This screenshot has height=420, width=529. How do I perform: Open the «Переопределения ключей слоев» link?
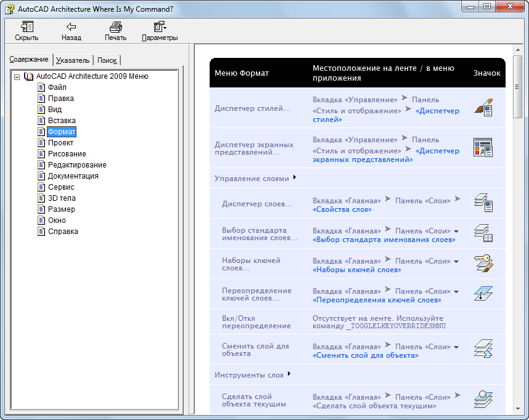tap(377, 300)
